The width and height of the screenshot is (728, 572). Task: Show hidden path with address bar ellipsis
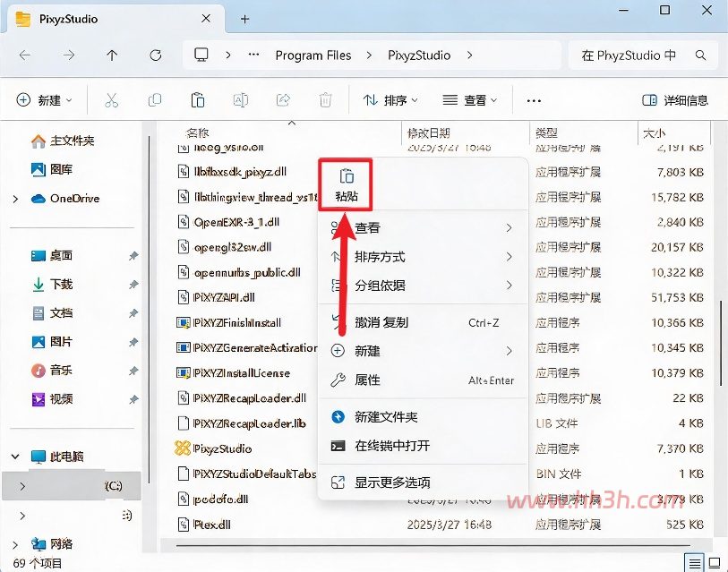[x=253, y=55]
